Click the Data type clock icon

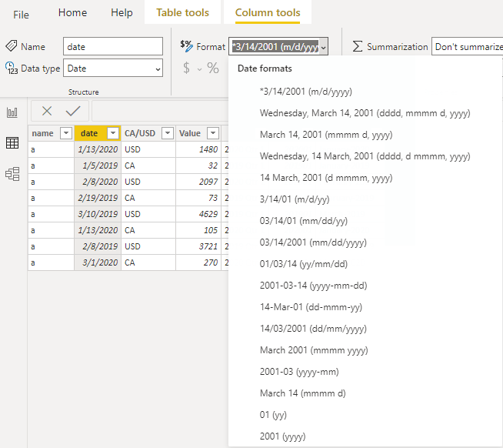point(12,68)
